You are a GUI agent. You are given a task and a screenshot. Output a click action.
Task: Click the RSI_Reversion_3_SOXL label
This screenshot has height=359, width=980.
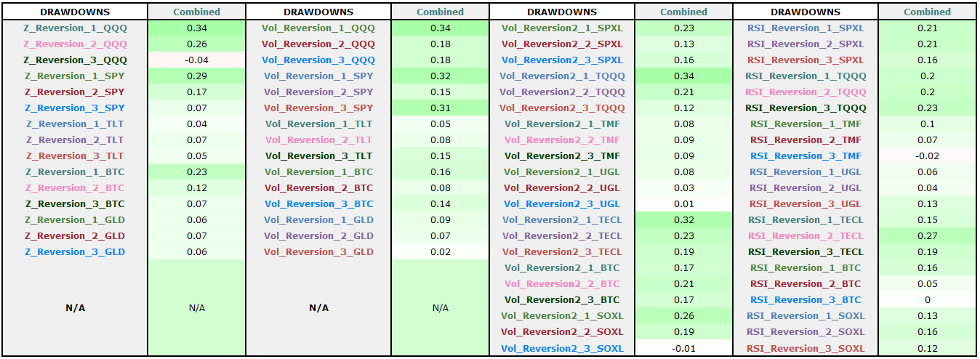click(x=806, y=347)
